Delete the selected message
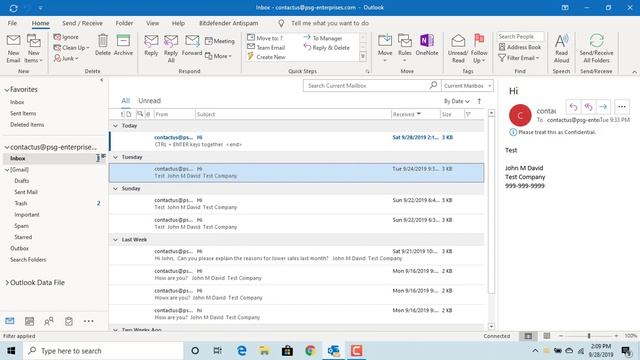Screen dimensions: 640x360 coord(103,45)
